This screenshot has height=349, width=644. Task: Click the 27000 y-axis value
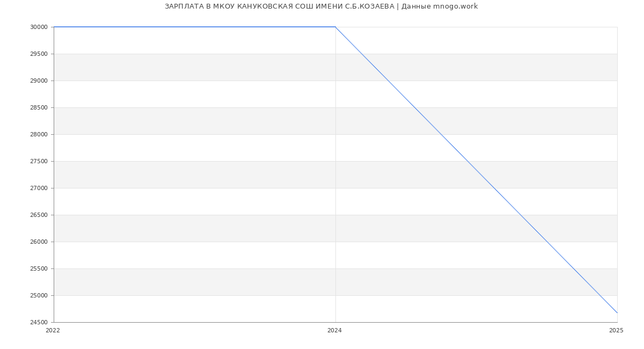39,188
